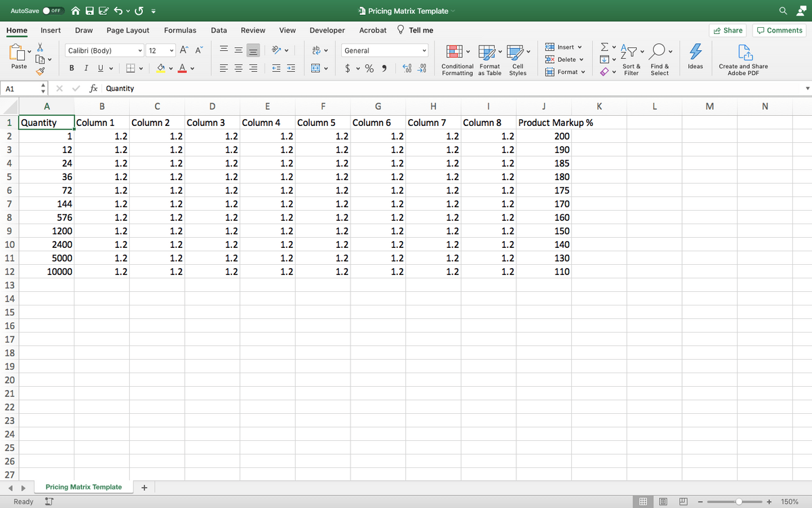
Task: Click the Increase Indent icon
Action: point(290,68)
